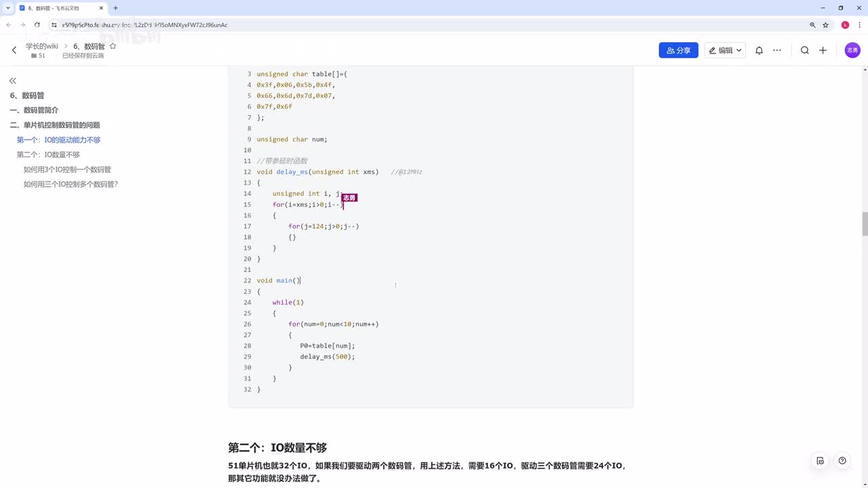The image size is (868, 488).
Task: Click the purple user avatar 志勇
Action: point(852,50)
